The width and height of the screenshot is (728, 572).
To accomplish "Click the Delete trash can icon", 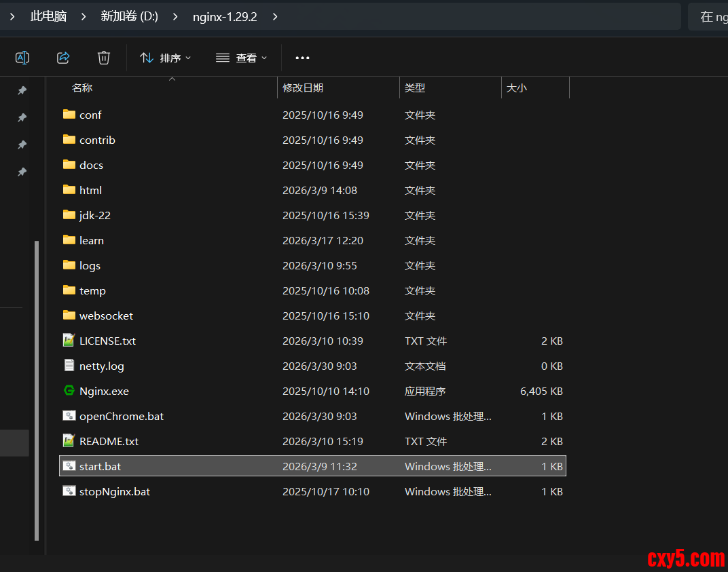I will (x=104, y=58).
